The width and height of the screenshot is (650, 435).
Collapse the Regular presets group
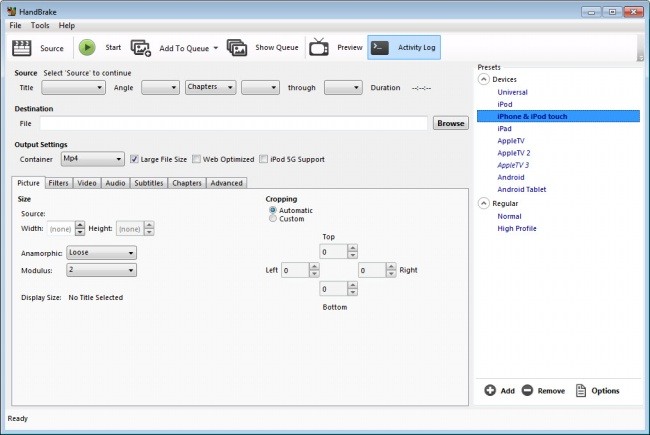coord(483,203)
